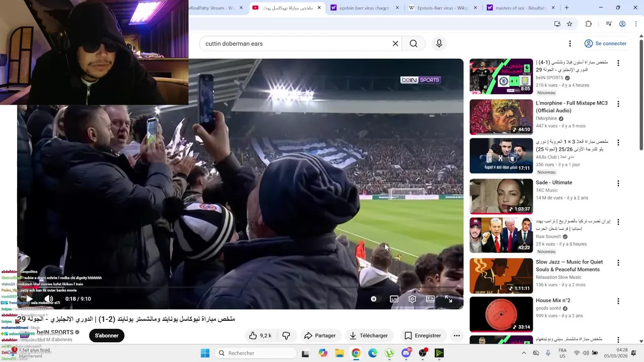Screen dimensions: 644x362
Task: Bookmark this page with the star icon
Action: [570, 24]
